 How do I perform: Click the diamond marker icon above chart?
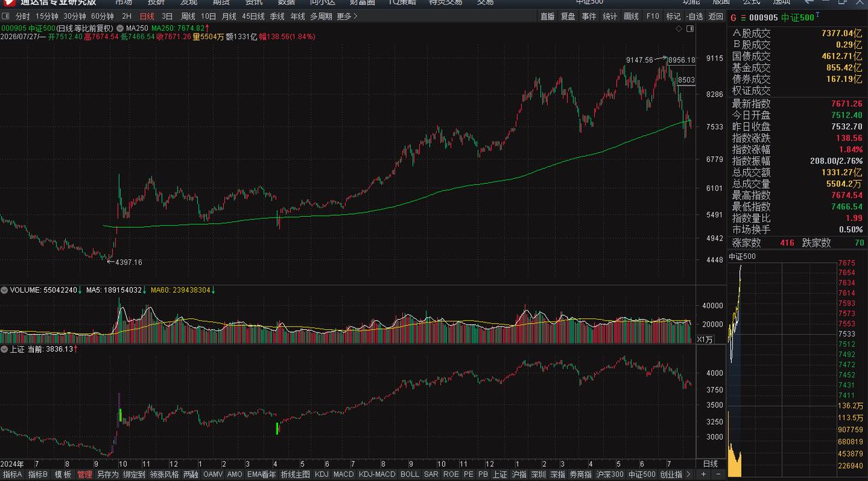point(679,28)
